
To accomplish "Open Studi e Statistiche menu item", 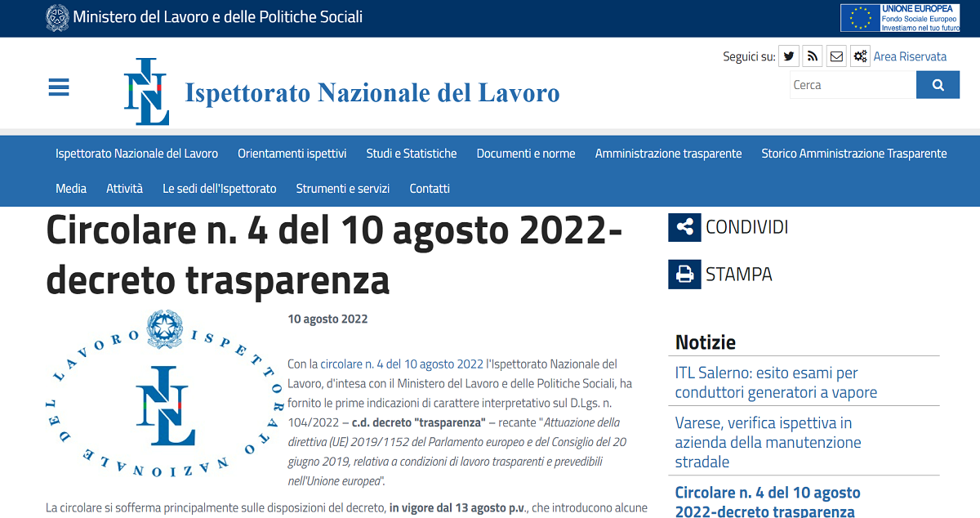I will (x=412, y=154).
